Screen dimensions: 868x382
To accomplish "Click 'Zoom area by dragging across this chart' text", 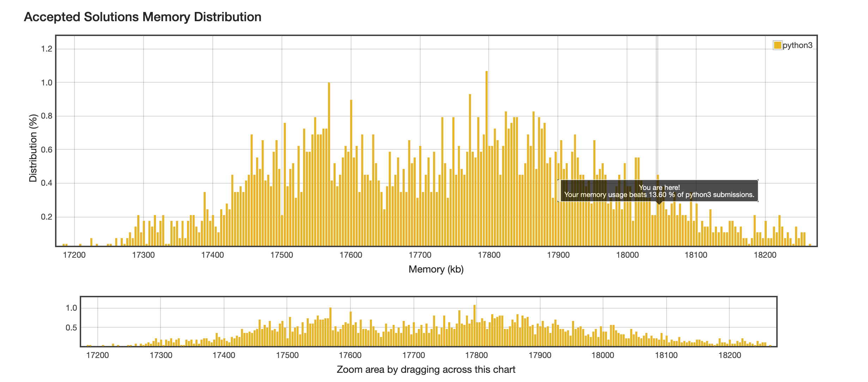I will pos(426,370).
